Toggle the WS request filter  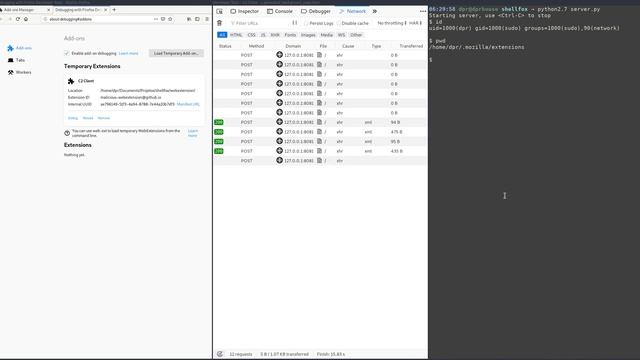341,35
